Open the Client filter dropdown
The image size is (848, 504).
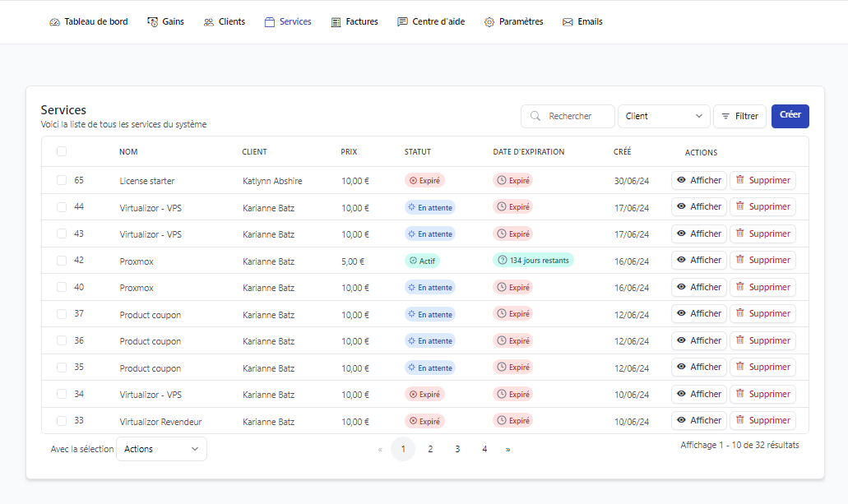coord(664,117)
